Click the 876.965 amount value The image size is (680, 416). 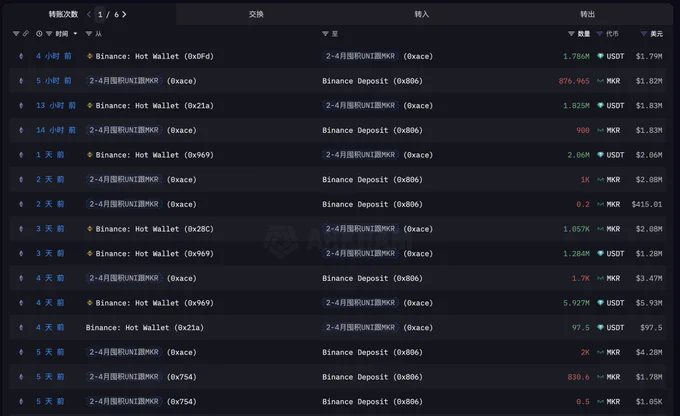(574, 81)
